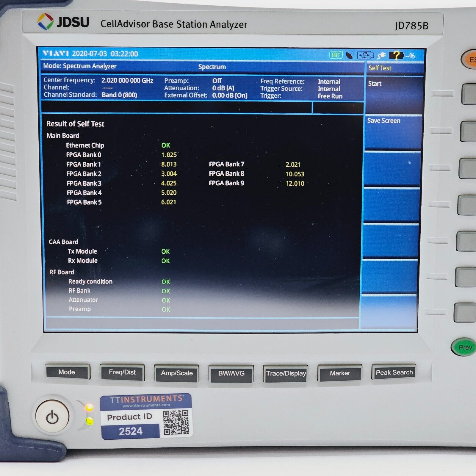The height and width of the screenshot is (476, 476).
Task: Open the Amp/Scale menu key
Action: (177, 373)
